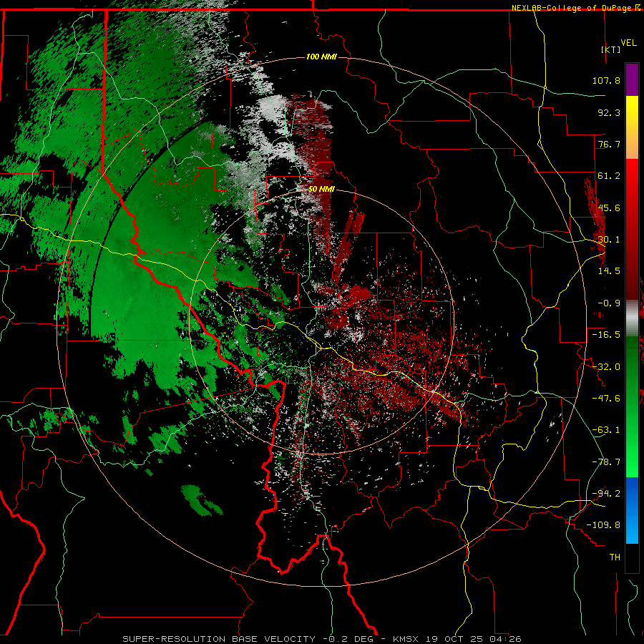Click the 30.1 velocity scale value

(609, 240)
